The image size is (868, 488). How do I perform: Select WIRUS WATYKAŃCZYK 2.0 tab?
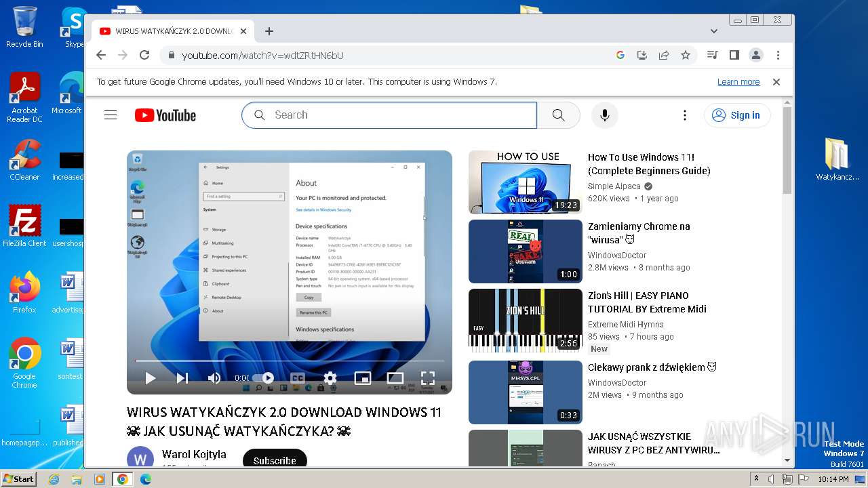click(173, 31)
